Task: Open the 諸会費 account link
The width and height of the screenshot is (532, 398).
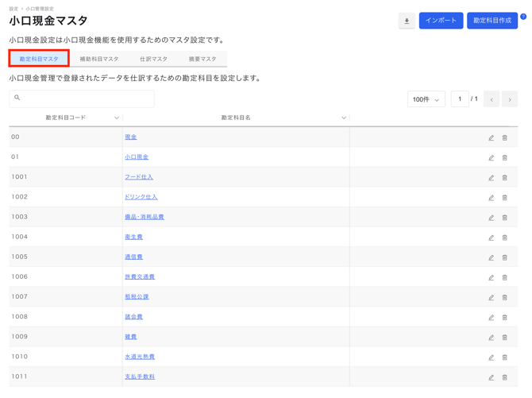Action: pos(133,317)
